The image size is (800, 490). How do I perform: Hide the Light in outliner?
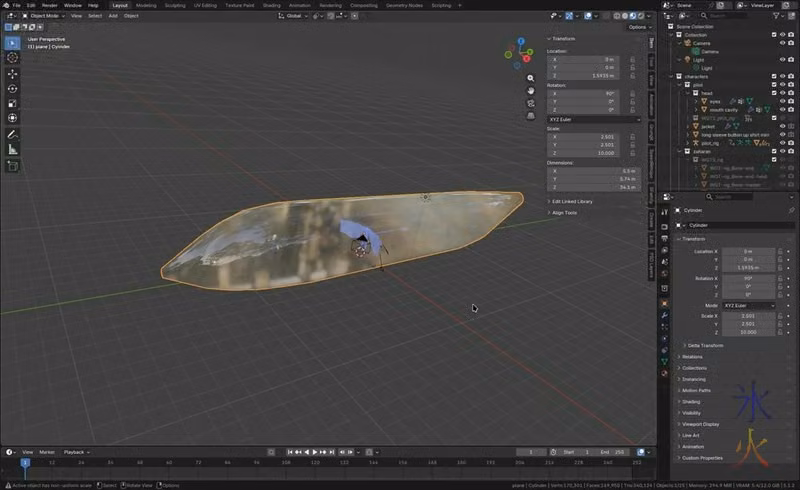click(x=782, y=60)
